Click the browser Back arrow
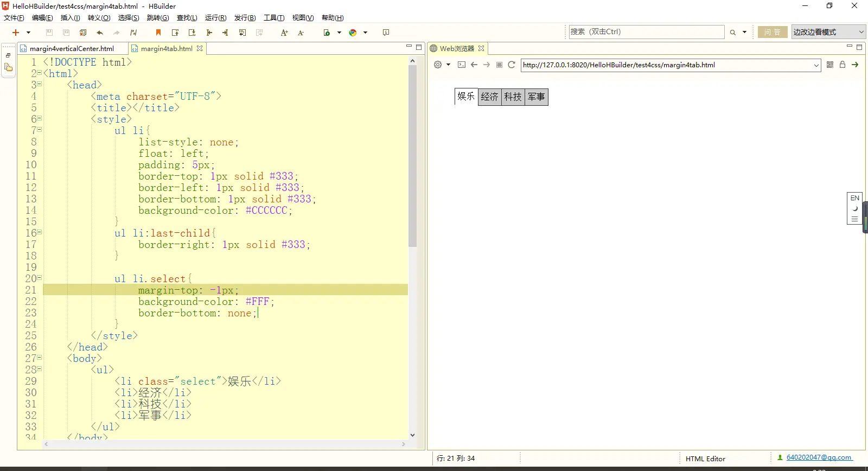The width and height of the screenshot is (868, 471). pos(474,65)
